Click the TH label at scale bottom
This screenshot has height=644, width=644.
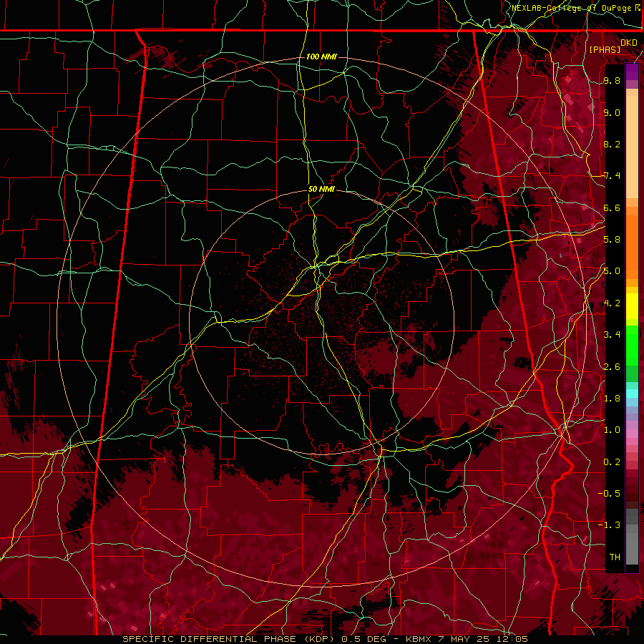(615, 557)
